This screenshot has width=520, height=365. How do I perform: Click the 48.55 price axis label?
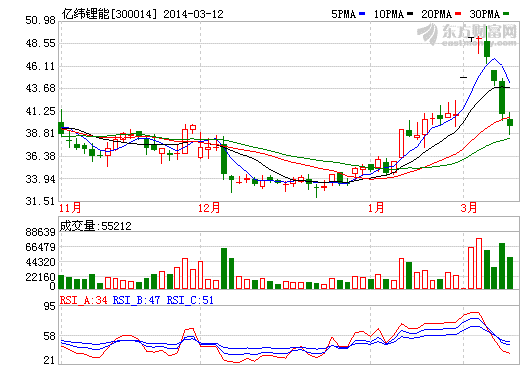pos(40,43)
